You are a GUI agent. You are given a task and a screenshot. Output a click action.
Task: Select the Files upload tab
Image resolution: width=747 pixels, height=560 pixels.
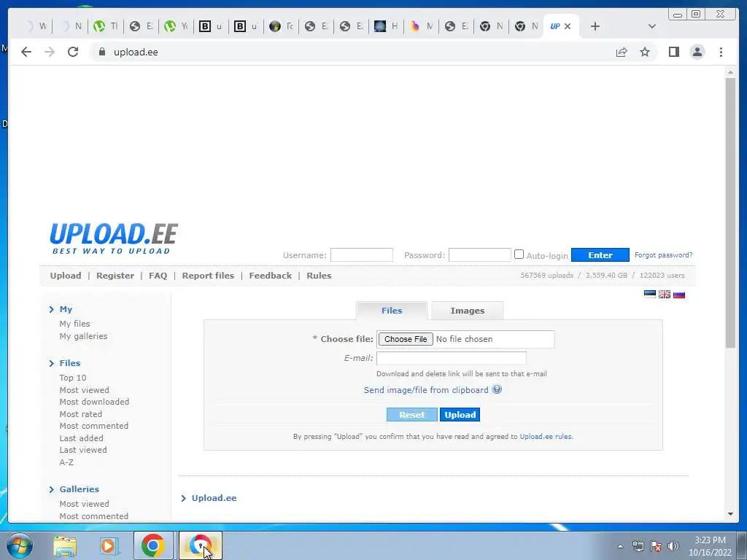coord(392,311)
